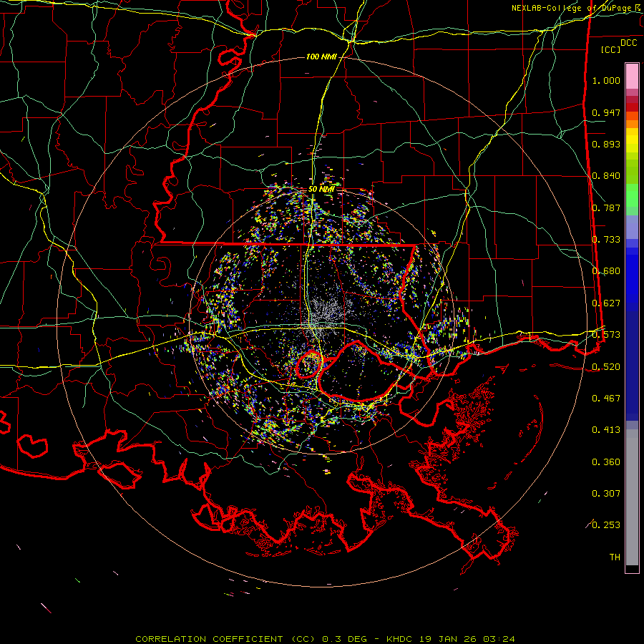The width and height of the screenshot is (644, 644).
Task: Click the 0.467 scale value
Action: (x=606, y=399)
